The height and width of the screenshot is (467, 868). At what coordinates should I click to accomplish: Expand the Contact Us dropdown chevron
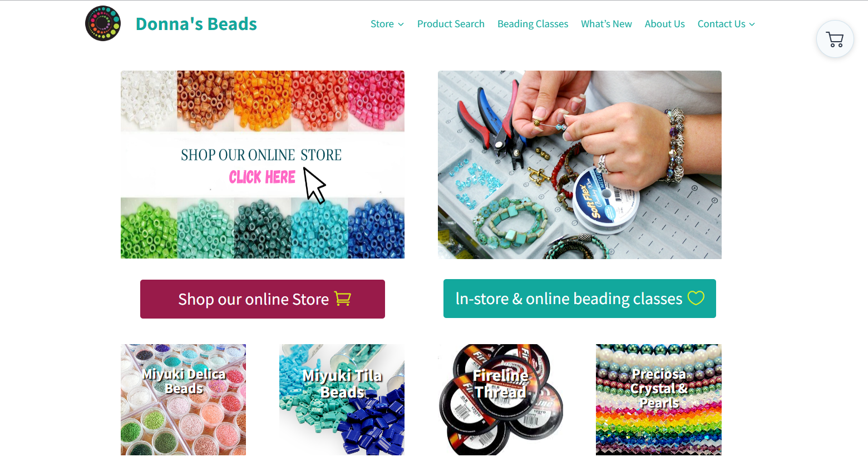coord(752,24)
